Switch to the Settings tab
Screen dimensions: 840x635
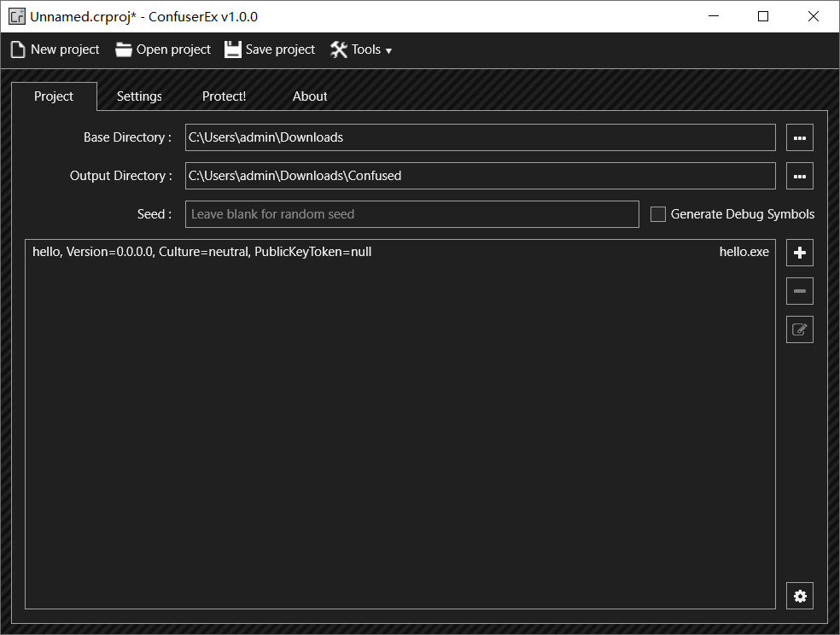139,96
